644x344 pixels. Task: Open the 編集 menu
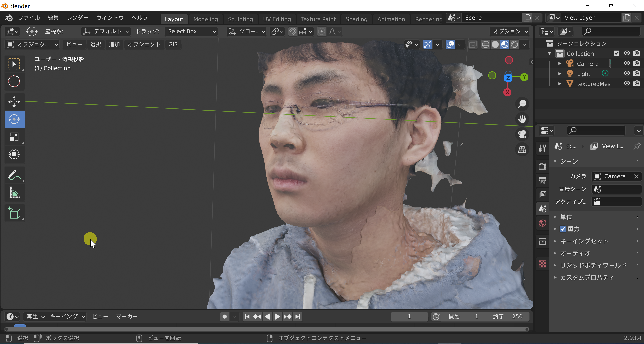click(x=53, y=18)
